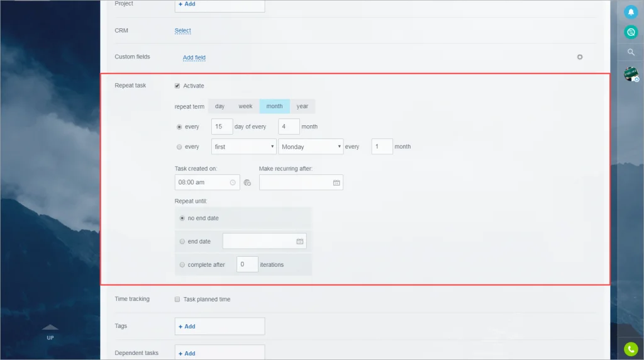Click the green phone call button

click(631, 349)
